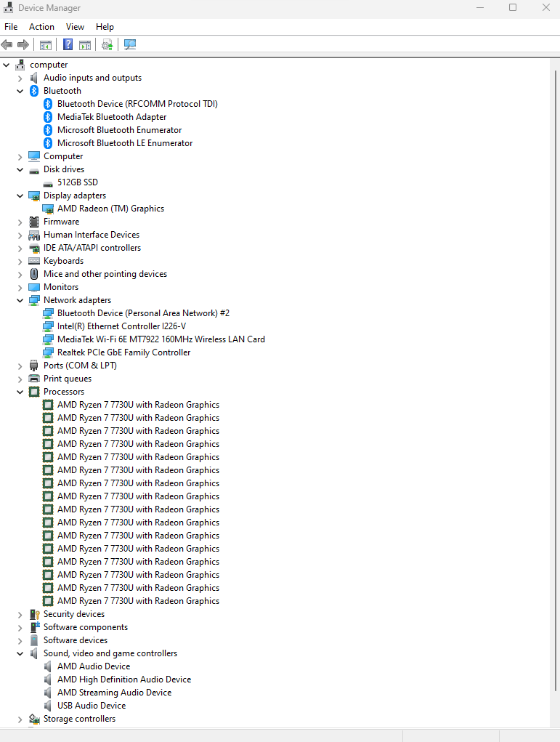Collapse the Network adapters category
This screenshot has width=560, height=742.
20,300
